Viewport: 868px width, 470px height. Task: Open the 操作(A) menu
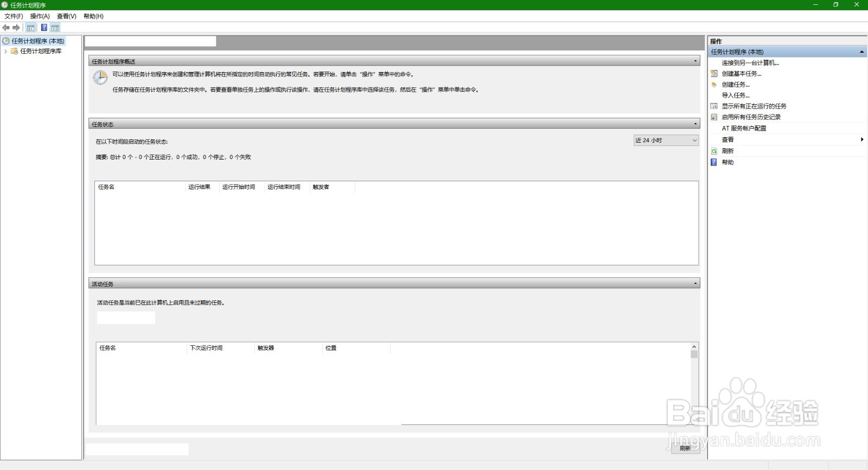[x=40, y=16]
